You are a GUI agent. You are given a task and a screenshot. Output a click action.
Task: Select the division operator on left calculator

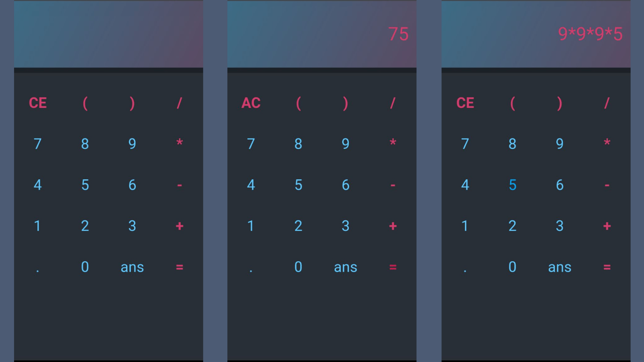click(x=179, y=103)
